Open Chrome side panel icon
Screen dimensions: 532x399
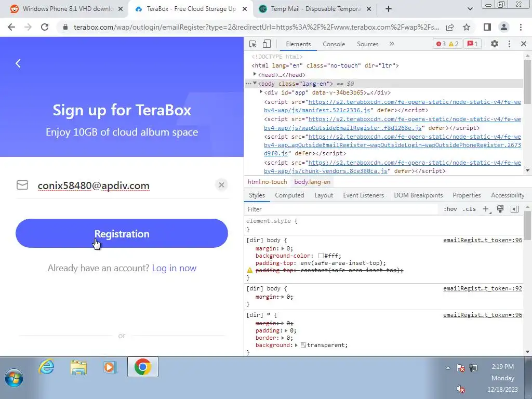487,27
